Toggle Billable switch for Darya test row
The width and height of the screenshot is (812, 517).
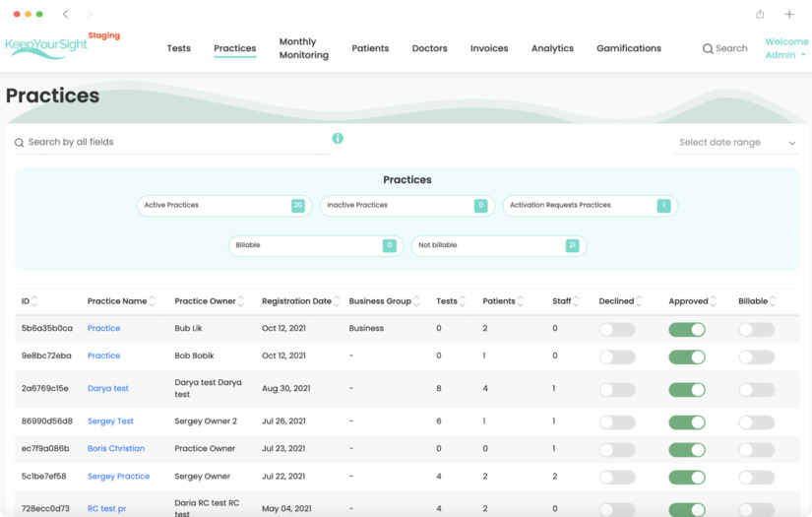coord(757,390)
